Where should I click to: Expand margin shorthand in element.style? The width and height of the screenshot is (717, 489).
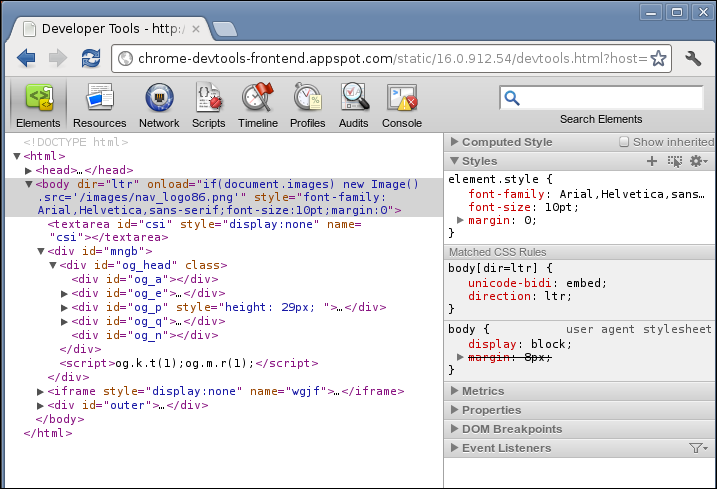460,220
